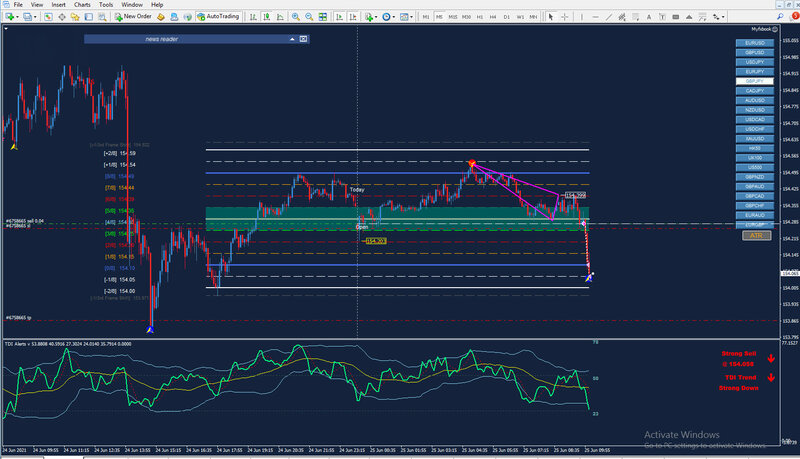Switch to the M5 timeframe
The width and height of the screenshot is (800, 459).
(x=441, y=17)
